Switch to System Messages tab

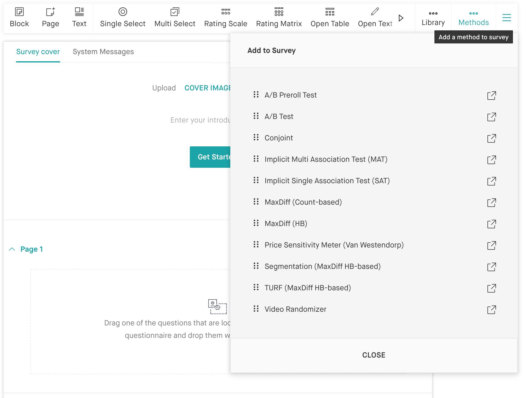[x=103, y=52]
